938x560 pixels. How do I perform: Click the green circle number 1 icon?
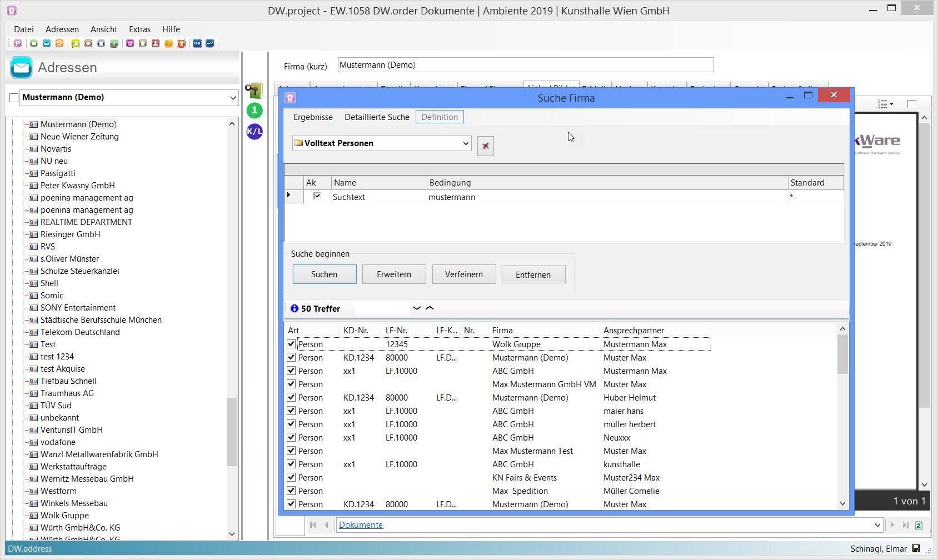(x=255, y=111)
